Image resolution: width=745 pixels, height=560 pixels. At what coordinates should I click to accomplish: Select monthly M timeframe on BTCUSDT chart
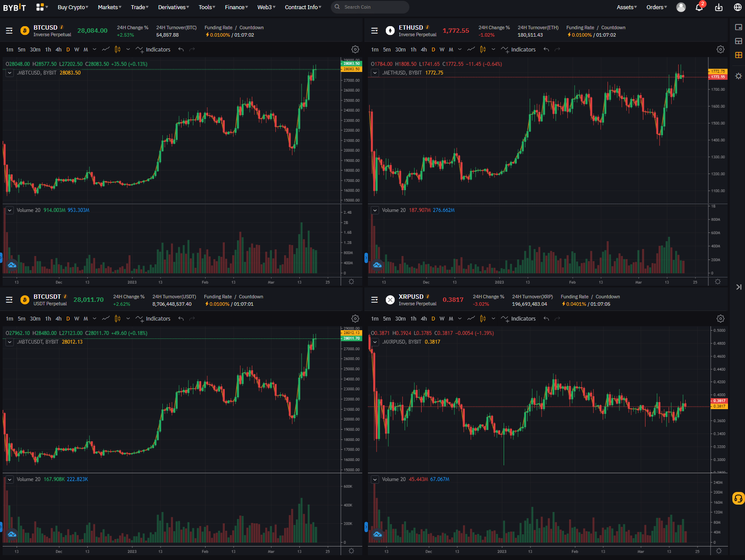pyautogui.click(x=86, y=318)
